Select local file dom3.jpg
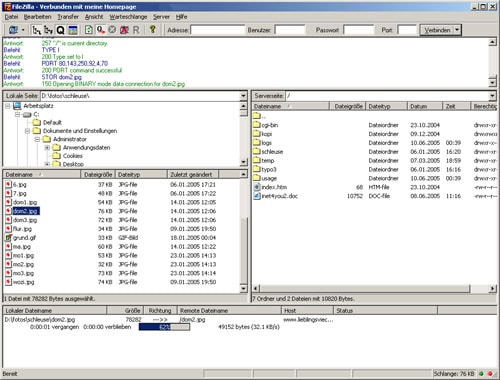 point(21,220)
